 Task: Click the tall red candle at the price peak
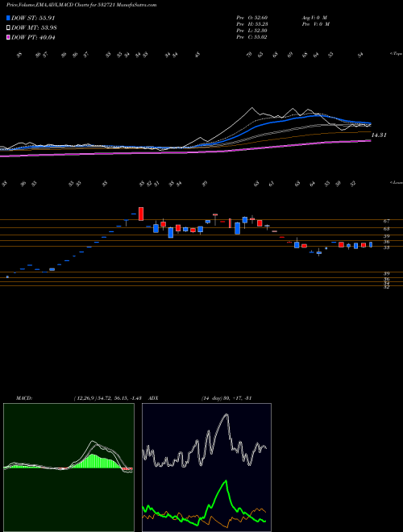141,214
